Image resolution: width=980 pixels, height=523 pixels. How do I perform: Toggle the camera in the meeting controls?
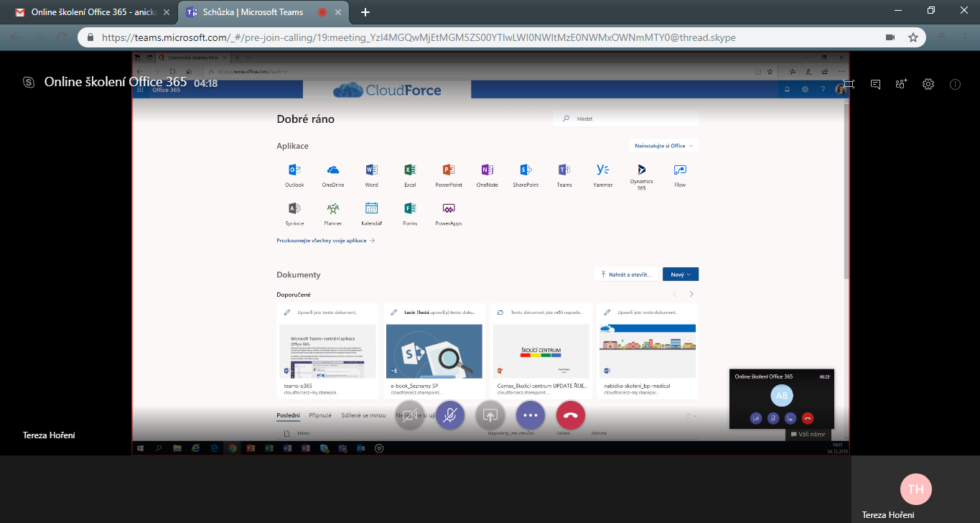pyautogui.click(x=410, y=415)
